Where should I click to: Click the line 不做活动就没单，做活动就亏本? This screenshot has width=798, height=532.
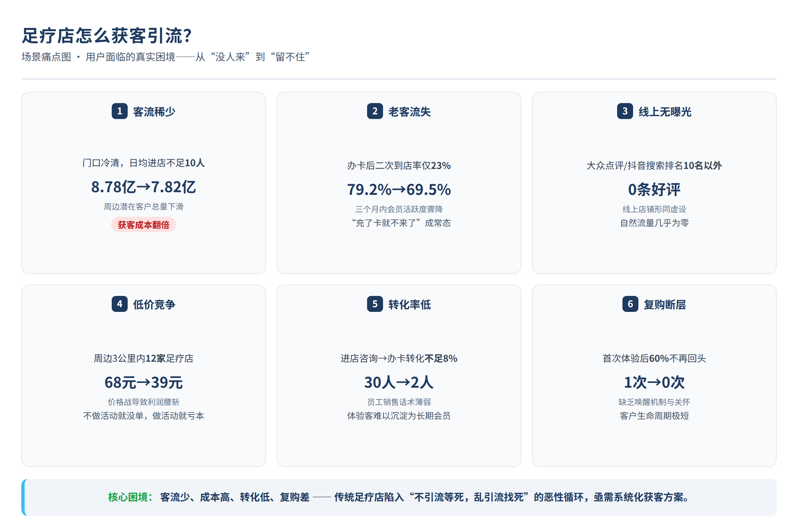(x=144, y=416)
